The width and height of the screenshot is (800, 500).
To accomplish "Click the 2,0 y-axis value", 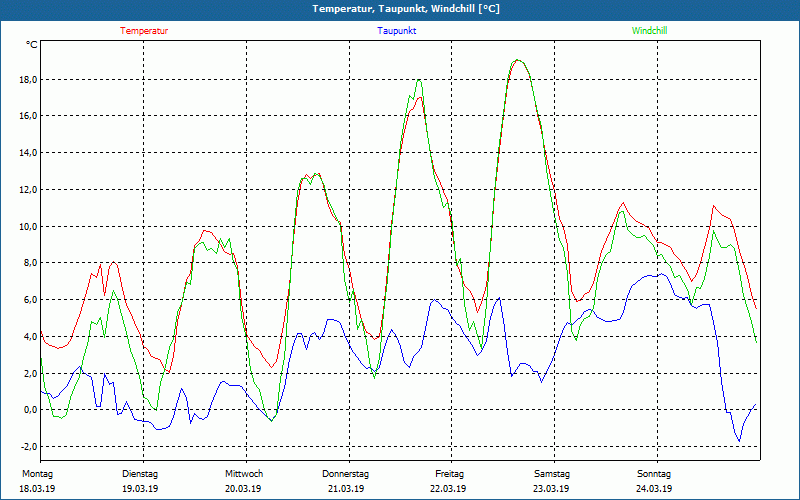I will click(30, 373).
